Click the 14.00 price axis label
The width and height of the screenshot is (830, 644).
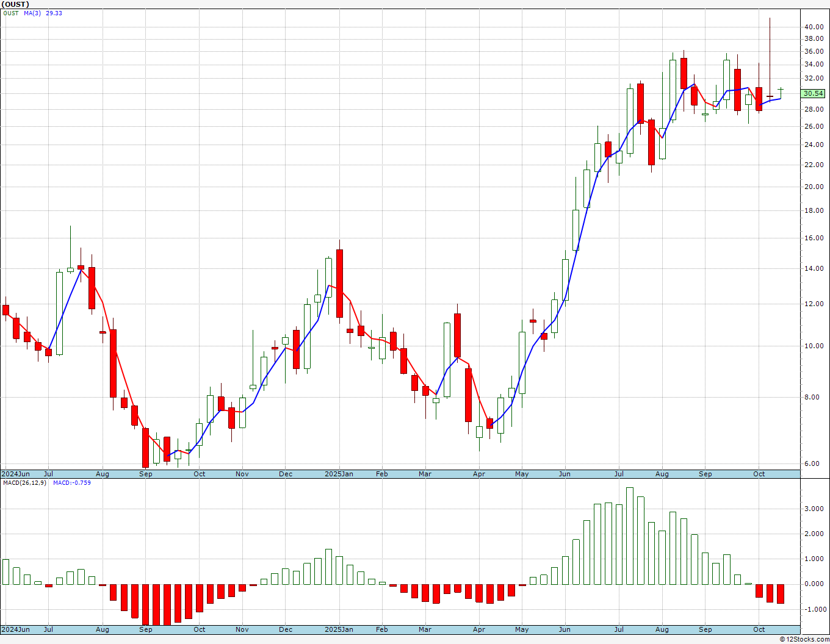coord(814,269)
